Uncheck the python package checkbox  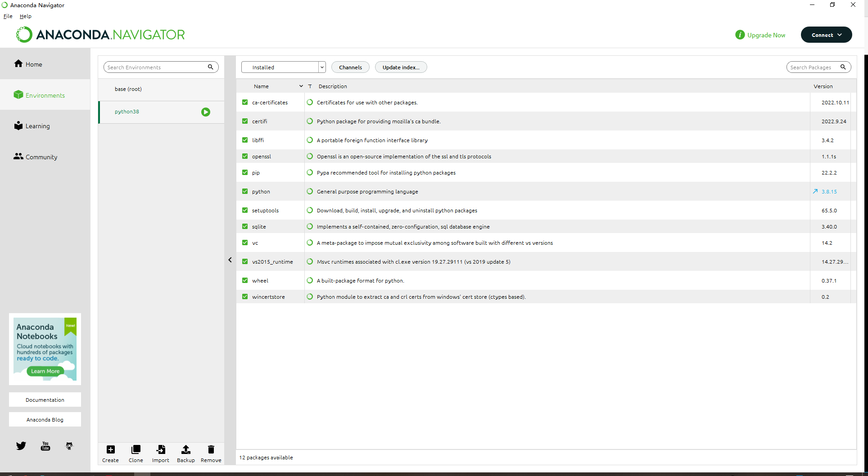click(x=245, y=191)
